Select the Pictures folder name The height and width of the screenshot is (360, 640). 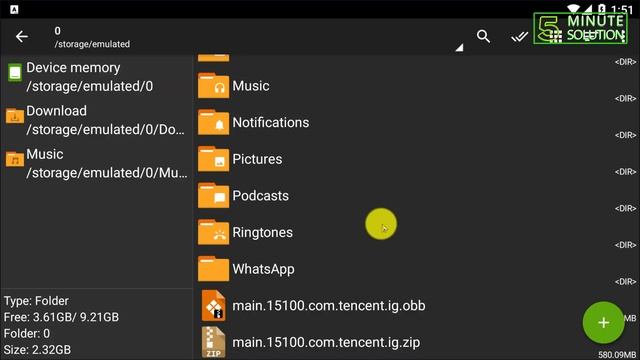257,159
